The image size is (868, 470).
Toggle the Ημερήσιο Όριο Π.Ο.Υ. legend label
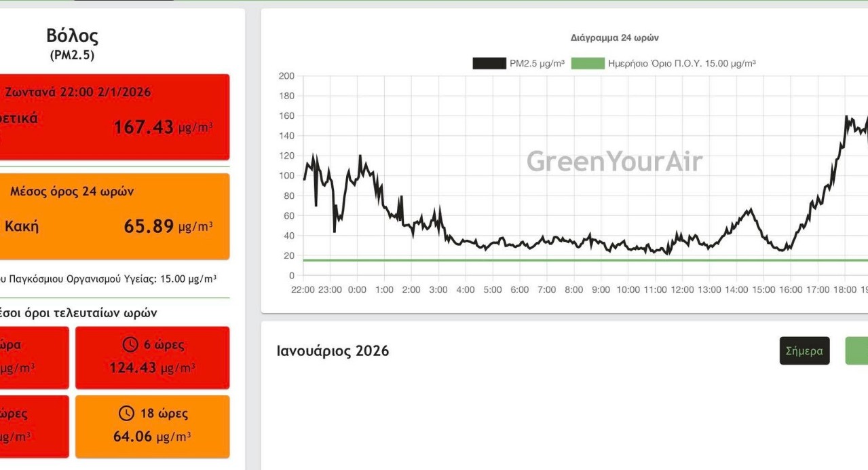(x=681, y=63)
